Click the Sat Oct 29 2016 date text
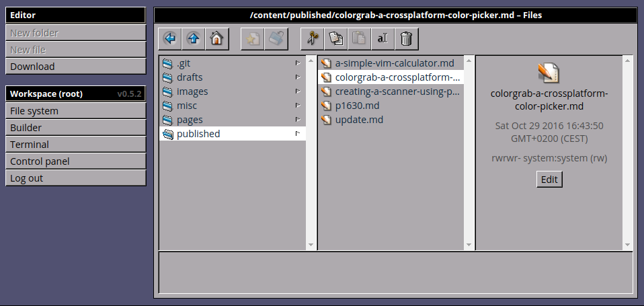This screenshot has width=644, height=306. pos(549,132)
